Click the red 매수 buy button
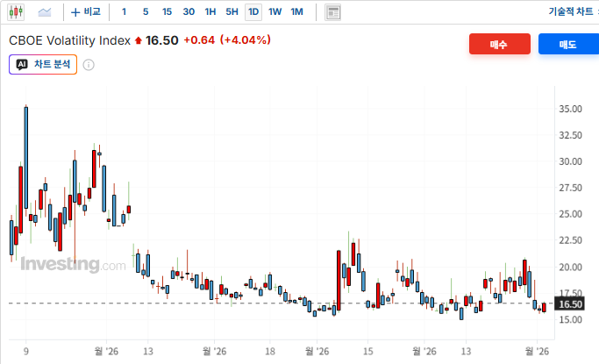Image resolution: width=599 pixels, height=364 pixels. (500, 44)
